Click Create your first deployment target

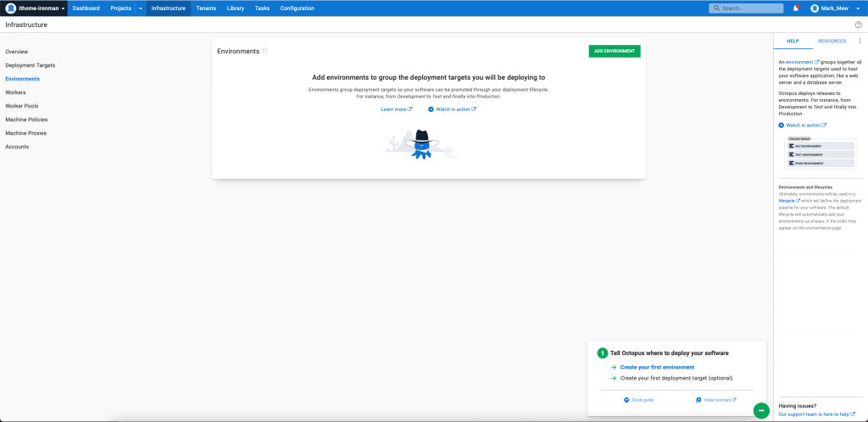coord(676,378)
